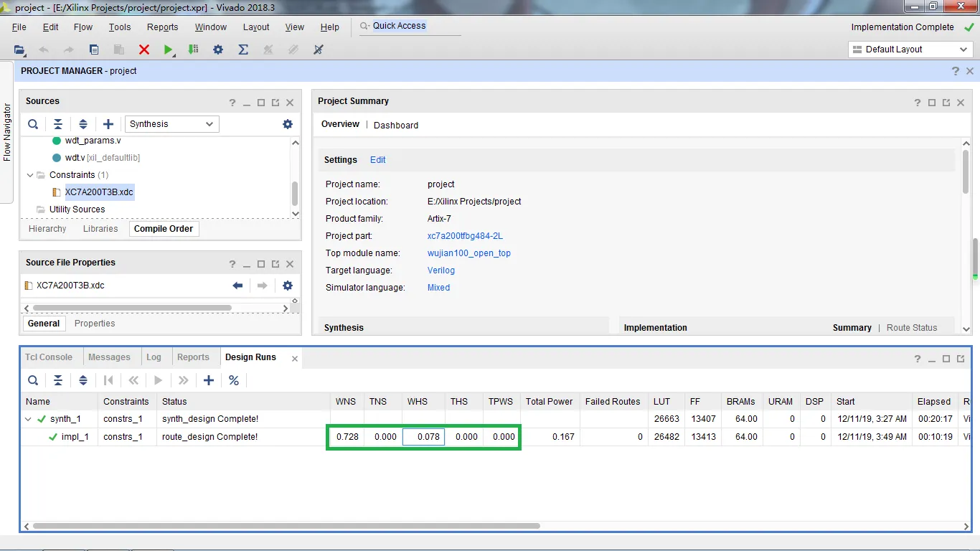Switch to the Libraries tab

tap(100, 229)
